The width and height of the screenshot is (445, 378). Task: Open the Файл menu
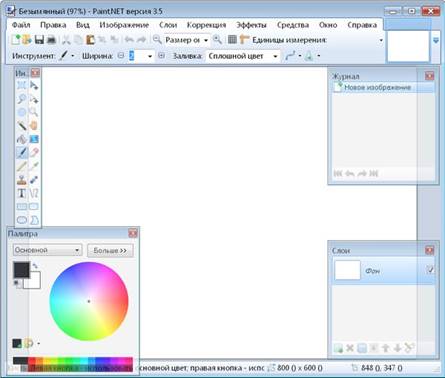point(21,25)
